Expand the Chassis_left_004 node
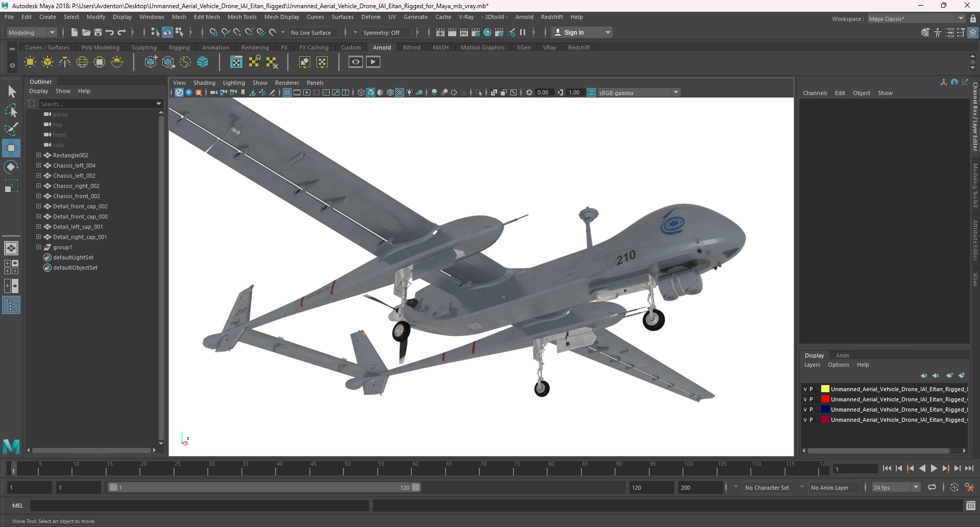 [38, 165]
